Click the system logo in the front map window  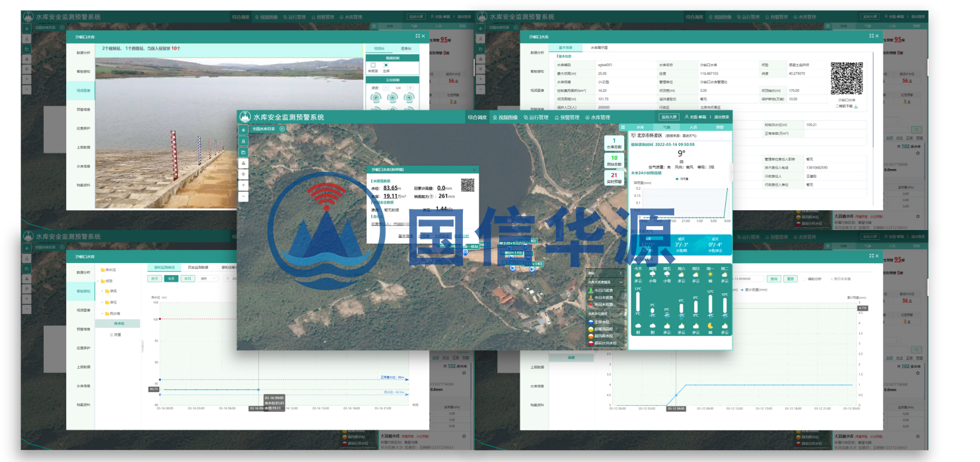point(246,117)
